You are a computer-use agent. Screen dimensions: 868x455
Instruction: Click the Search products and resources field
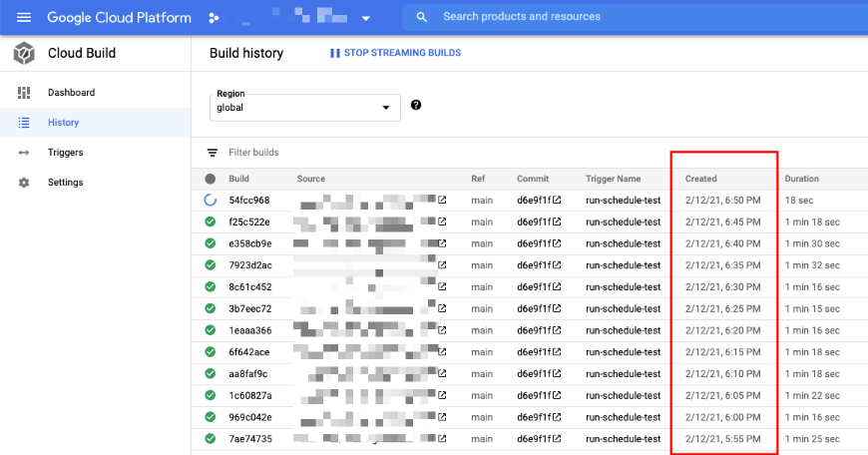tap(635, 17)
